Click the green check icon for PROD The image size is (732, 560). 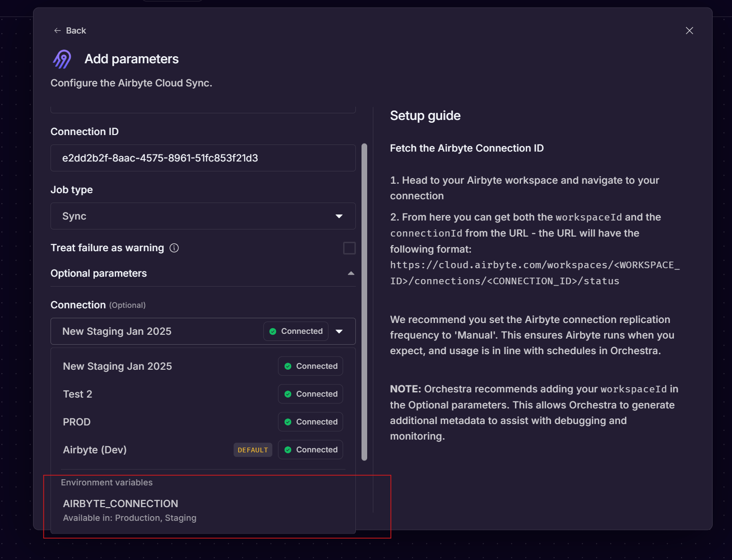288,422
